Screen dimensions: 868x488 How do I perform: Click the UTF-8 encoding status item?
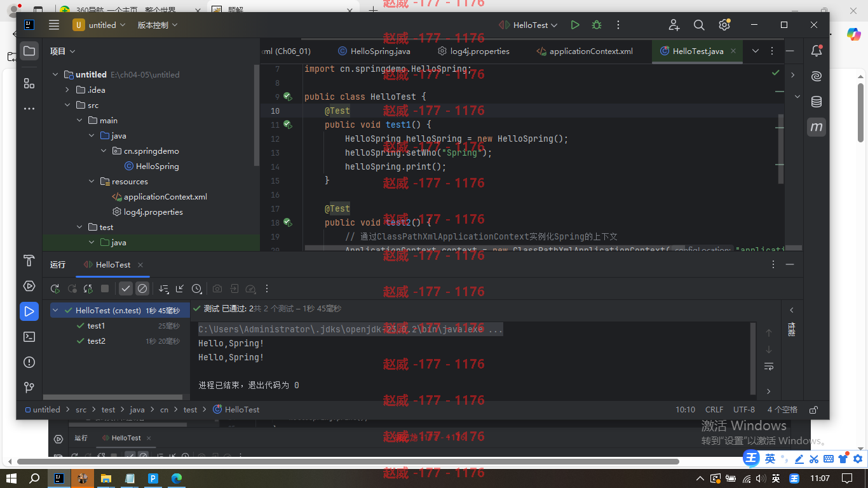click(x=744, y=410)
